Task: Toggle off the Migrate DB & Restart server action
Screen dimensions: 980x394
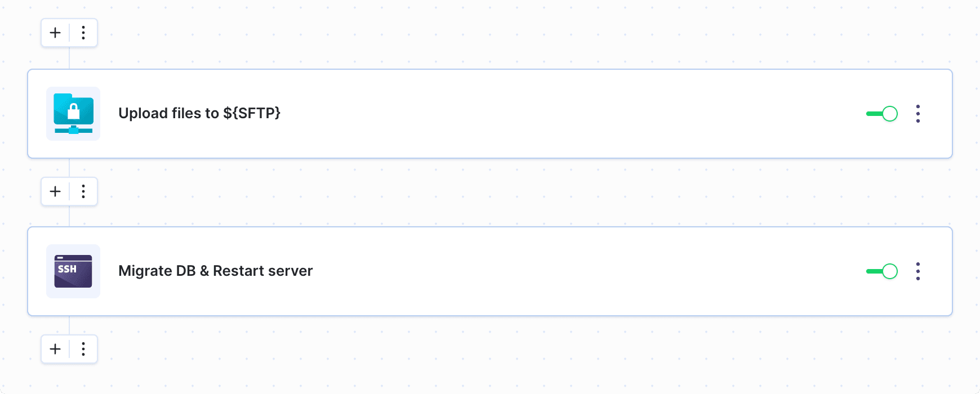Action: point(881,271)
